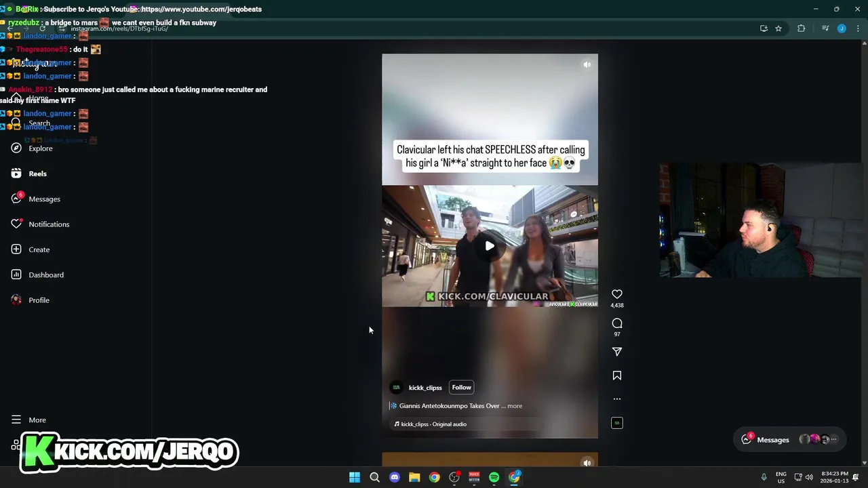Bookmark this page with star icon

[778, 28]
